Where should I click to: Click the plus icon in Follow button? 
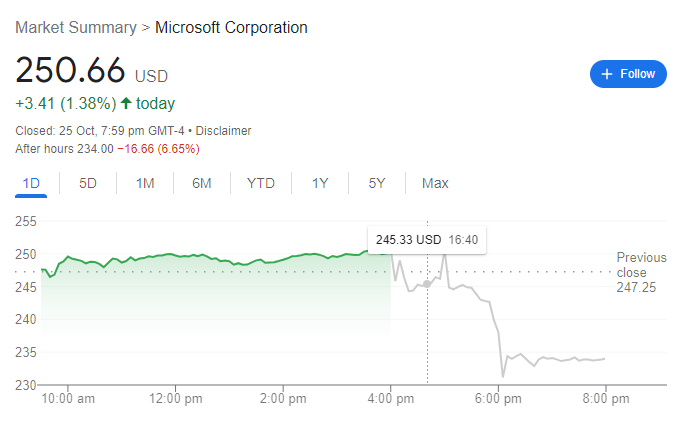click(x=605, y=74)
